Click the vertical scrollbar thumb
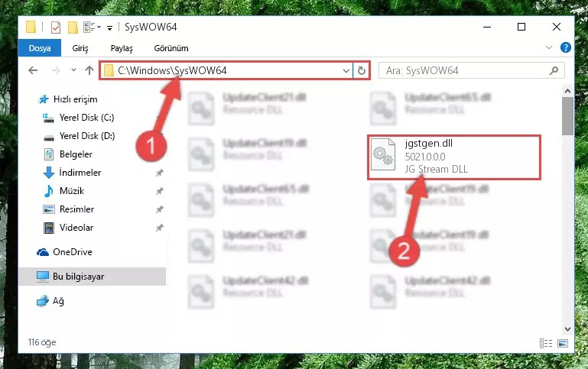588x369 pixels. (567, 116)
